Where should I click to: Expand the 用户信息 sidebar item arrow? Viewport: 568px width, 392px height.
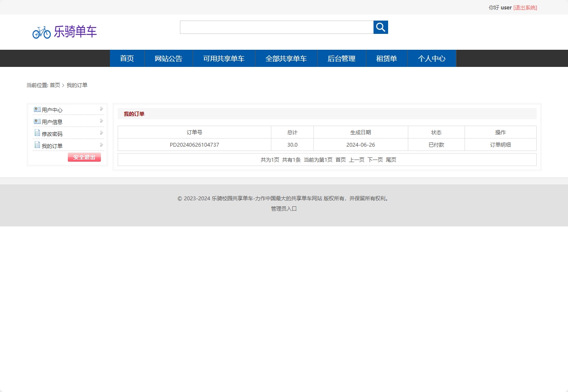click(x=101, y=121)
